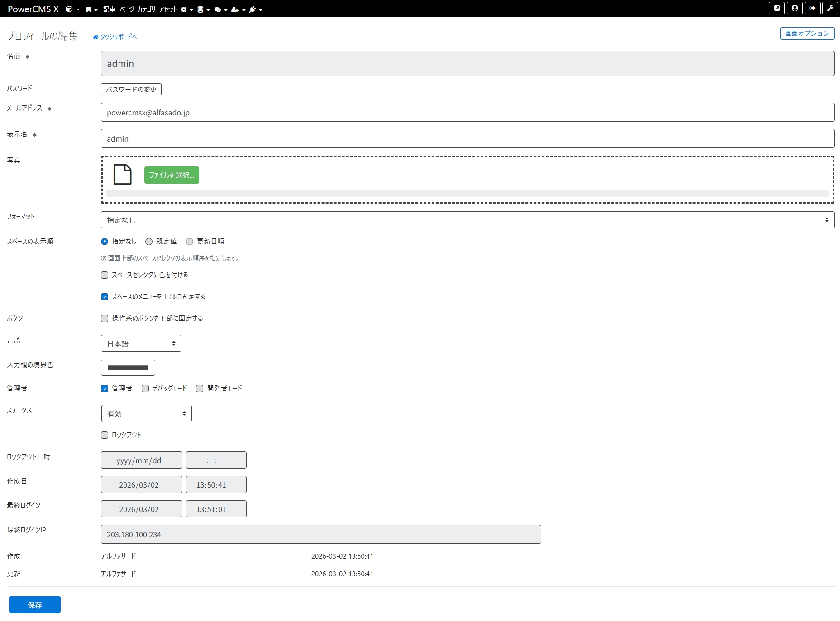Open the user profile icon in header
The image size is (840, 621).
pos(795,8)
